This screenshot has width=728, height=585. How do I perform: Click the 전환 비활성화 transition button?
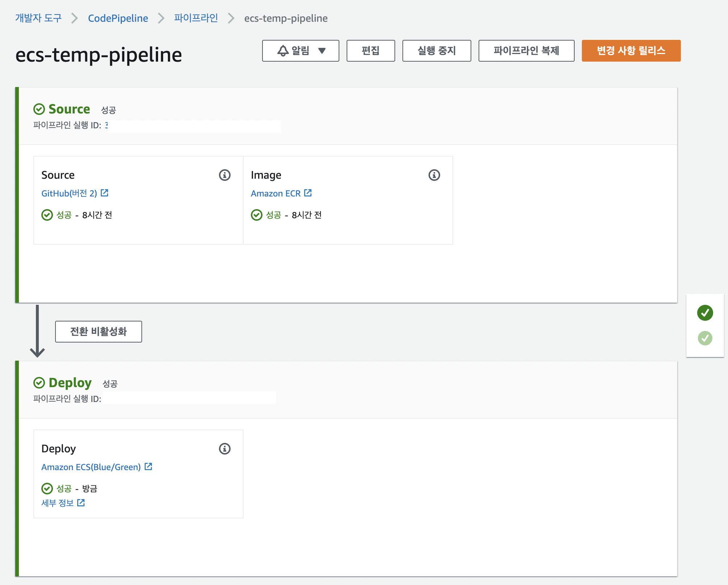point(98,331)
